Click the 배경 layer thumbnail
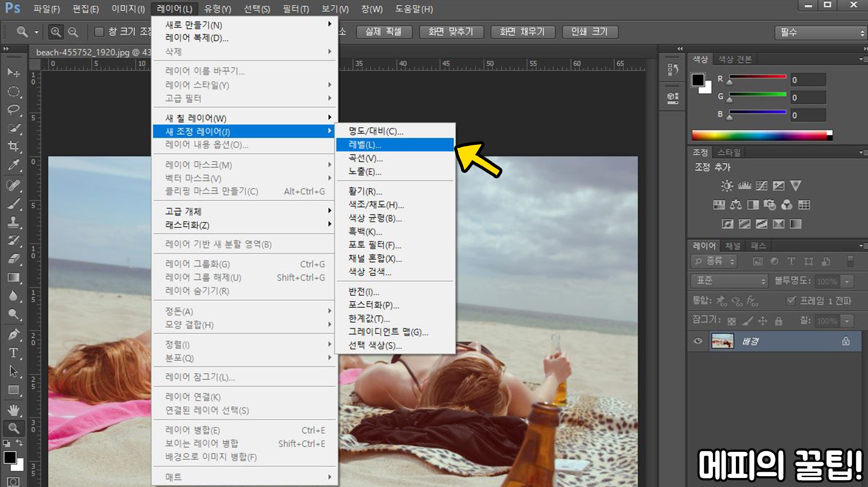This screenshot has width=868, height=487. click(722, 341)
